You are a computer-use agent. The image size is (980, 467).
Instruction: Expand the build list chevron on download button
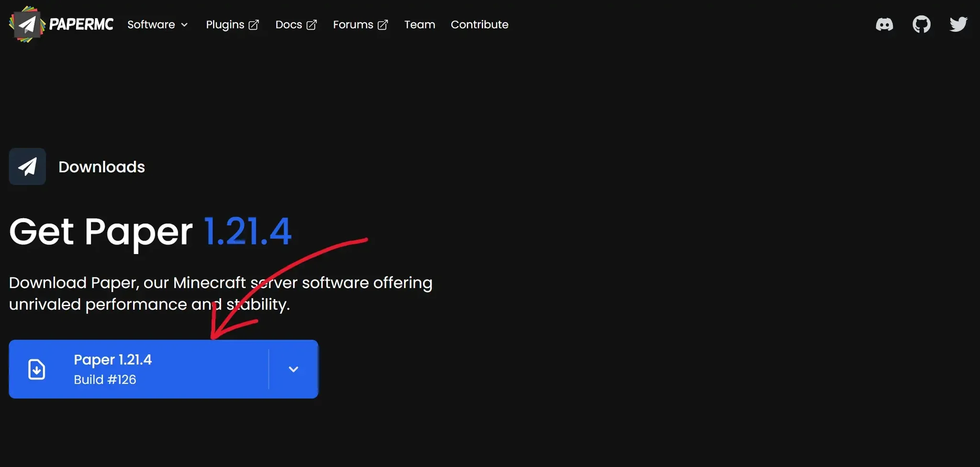293,369
